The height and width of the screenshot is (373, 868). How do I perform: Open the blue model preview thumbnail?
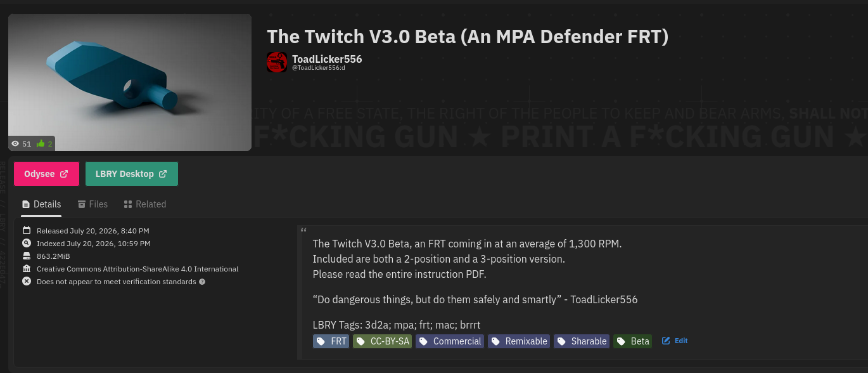point(130,82)
